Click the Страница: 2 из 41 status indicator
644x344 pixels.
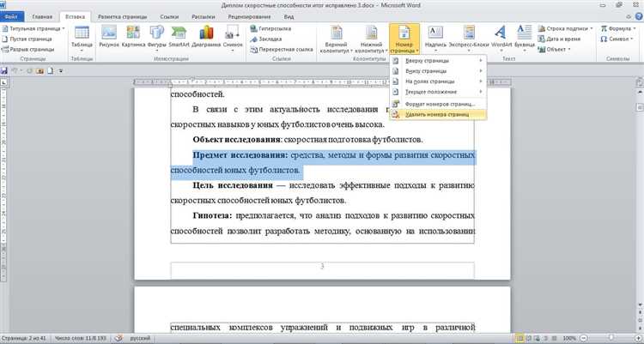coord(25,339)
